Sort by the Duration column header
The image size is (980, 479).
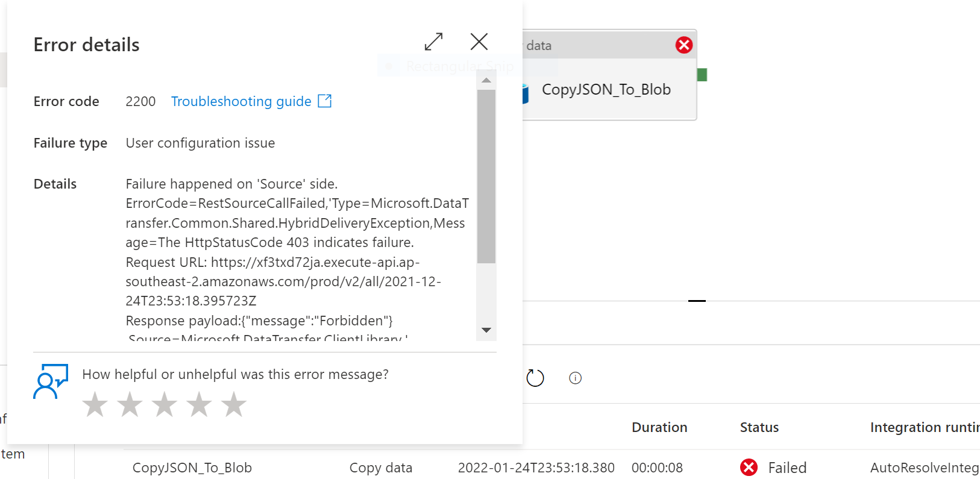[659, 427]
